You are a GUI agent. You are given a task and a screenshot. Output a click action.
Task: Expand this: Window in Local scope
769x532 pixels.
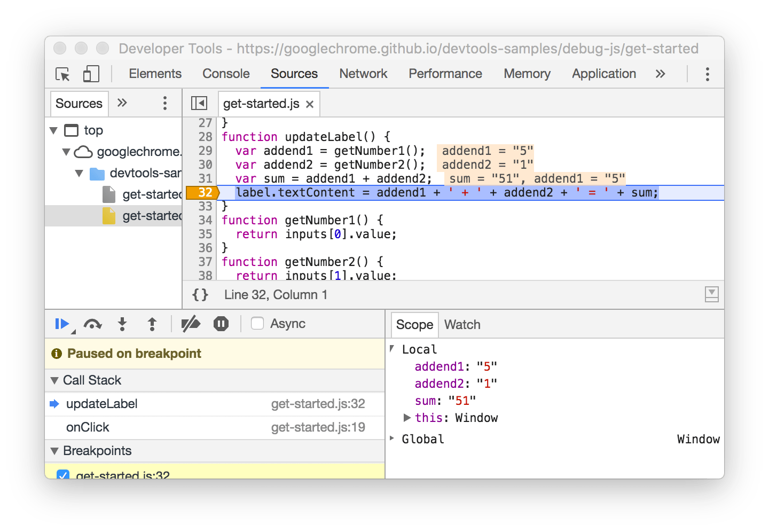[407, 418]
